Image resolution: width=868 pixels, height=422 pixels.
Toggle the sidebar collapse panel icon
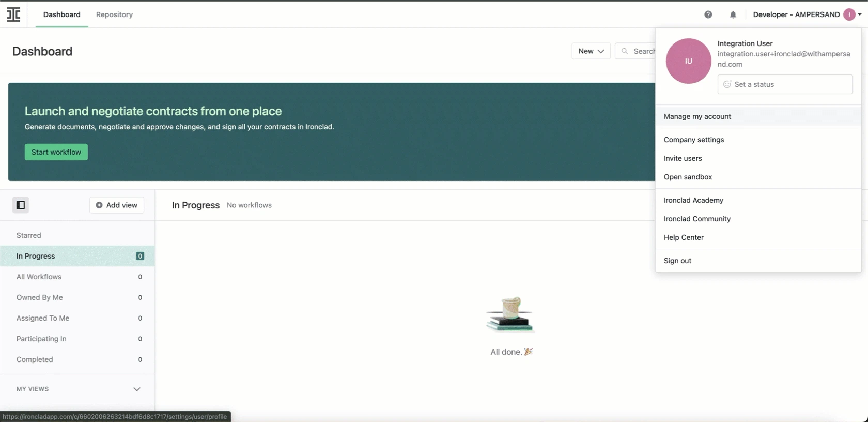pos(21,205)
